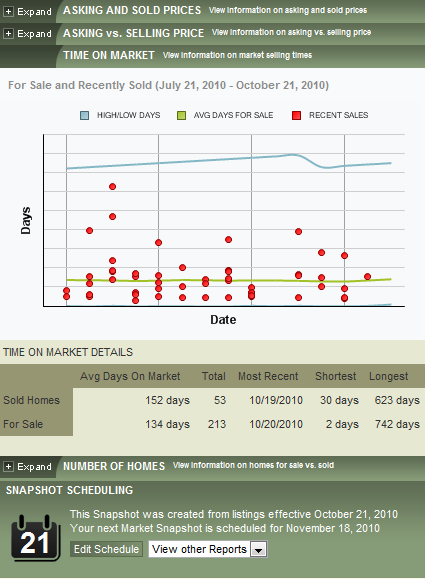This screenshot has width=425, height=579.
Task: Click the AVG DAYS FOR SALE legend label
Action: point(233,115)
